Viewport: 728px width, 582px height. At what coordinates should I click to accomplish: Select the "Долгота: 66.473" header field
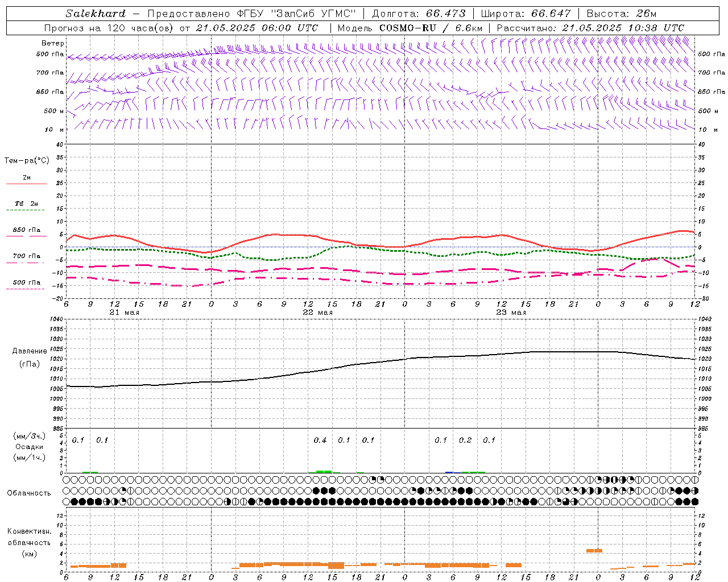point(419,14)
